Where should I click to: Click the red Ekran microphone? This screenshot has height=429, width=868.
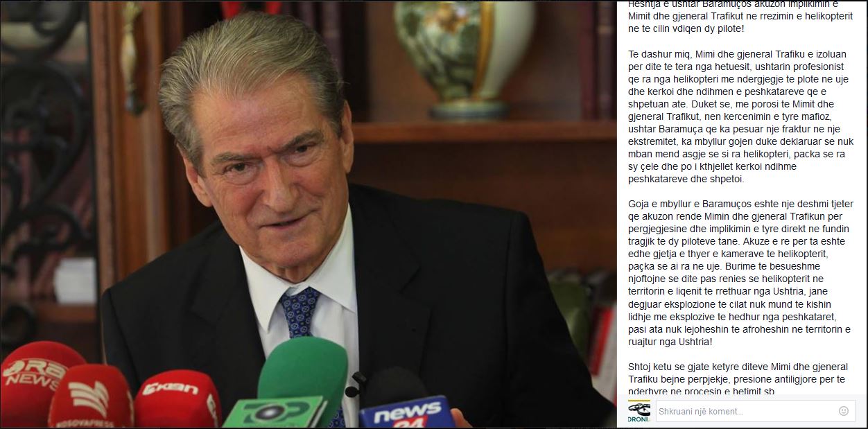point(177,399)
